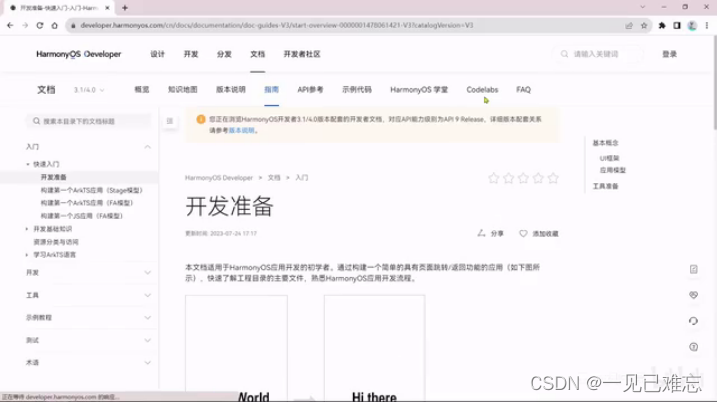
Task: Open help question mark icon
Action: [x=694, y=347]
